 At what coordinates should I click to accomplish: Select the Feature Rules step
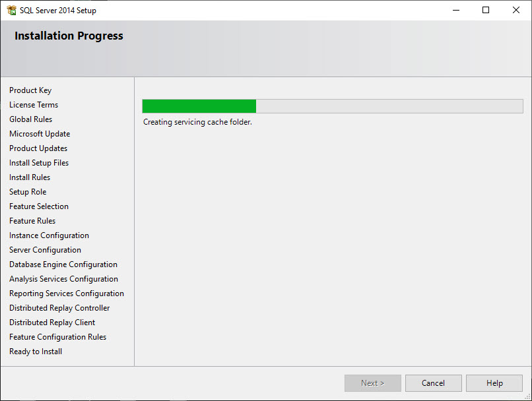point(32,221)
